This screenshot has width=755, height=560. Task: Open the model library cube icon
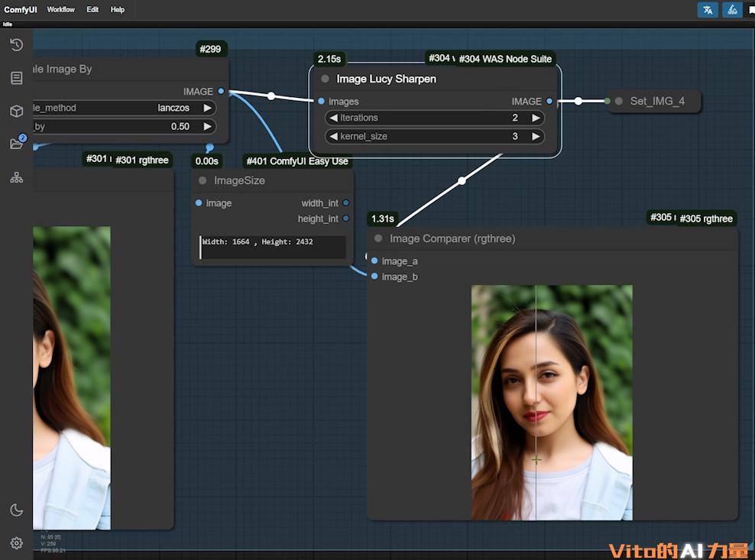tap(16, 112)
